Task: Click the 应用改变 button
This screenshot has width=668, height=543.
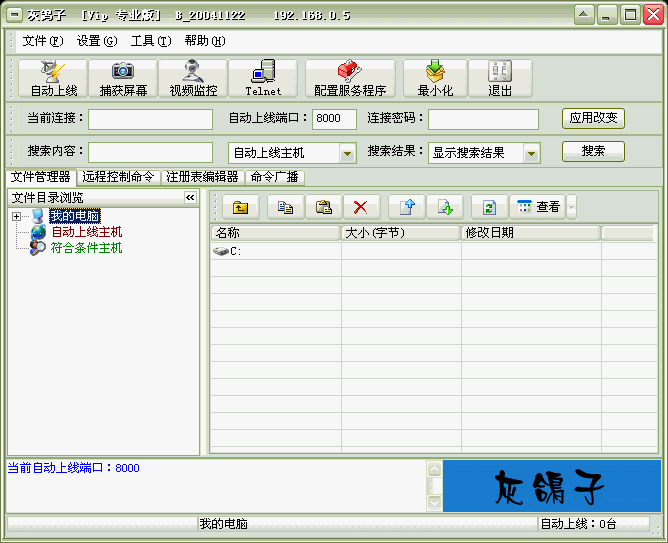Action: pyautogui.click(x=593, y=118)
